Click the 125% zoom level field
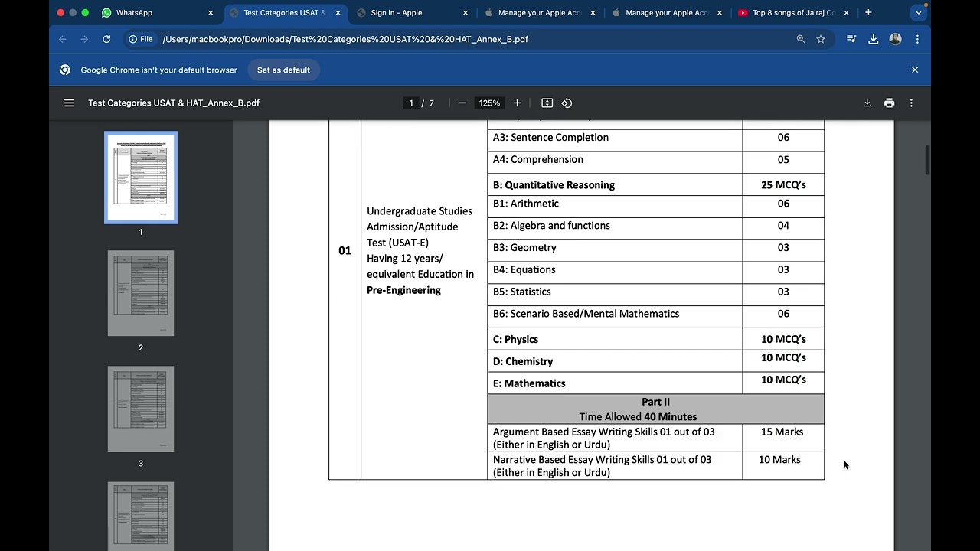Image resolution: width=980 pixels, height=551 pixels. coord(489,103)
